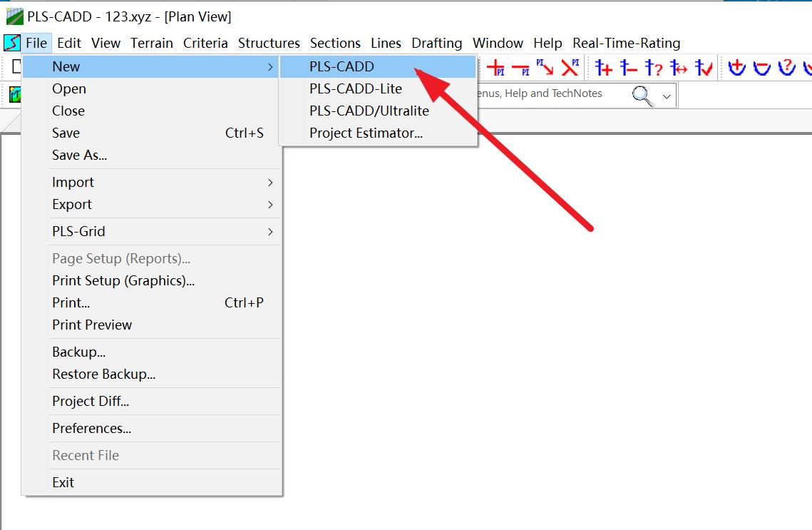Screen dimensions: 812x530
Task: Click the Delete PI toolbar icon
Action: 520,68
